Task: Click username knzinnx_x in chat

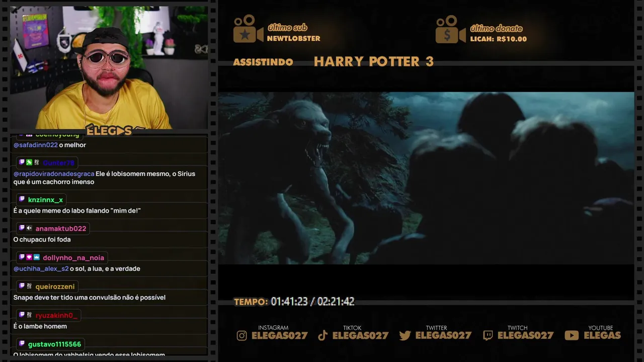Action: tap(45, 200)
